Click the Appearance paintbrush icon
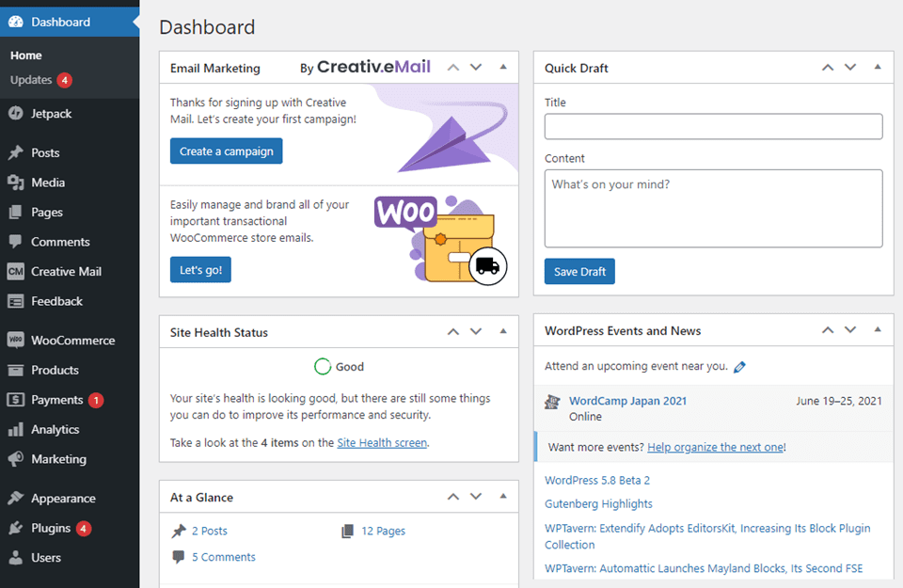This screenshot has width=903, height=588. click(x=16, y=499)
